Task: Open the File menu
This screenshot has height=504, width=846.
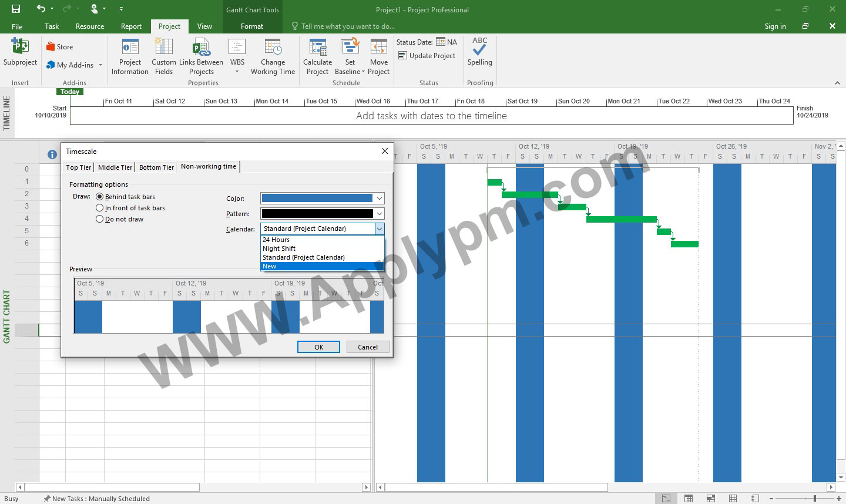Action: click(x=17, y=26)
